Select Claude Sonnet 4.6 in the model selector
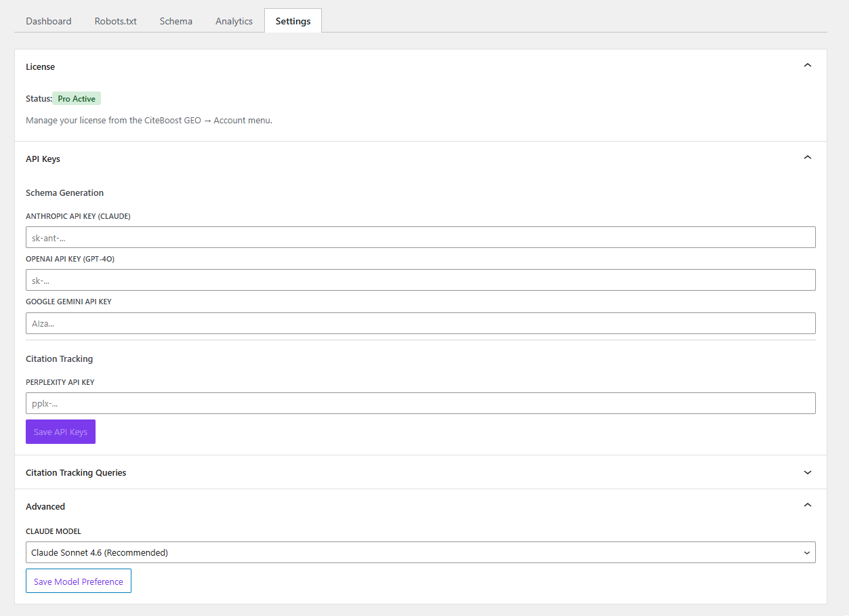Viewport: 849px width, 616px height. [x=420, y=552]
